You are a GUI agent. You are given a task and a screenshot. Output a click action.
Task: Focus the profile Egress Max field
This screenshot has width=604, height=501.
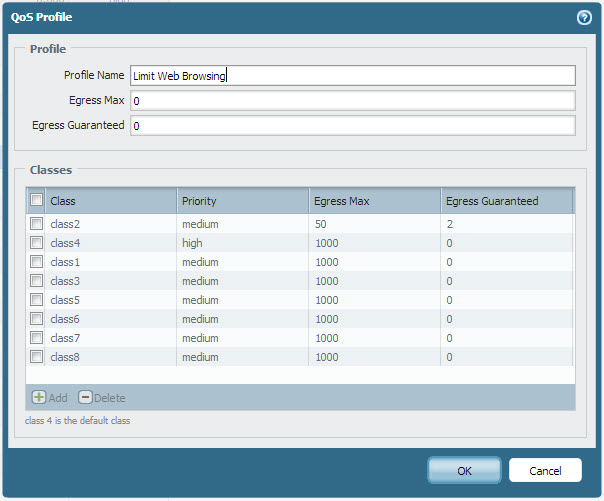pos(352,101)
